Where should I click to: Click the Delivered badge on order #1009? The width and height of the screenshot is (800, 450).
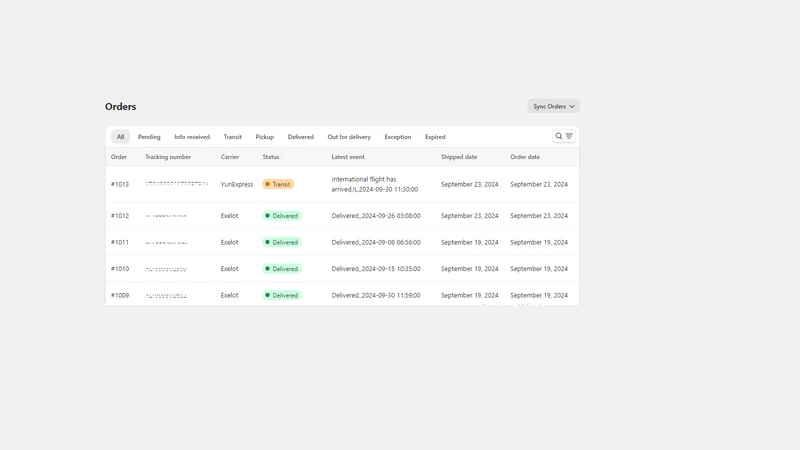[x=282, y=295]
